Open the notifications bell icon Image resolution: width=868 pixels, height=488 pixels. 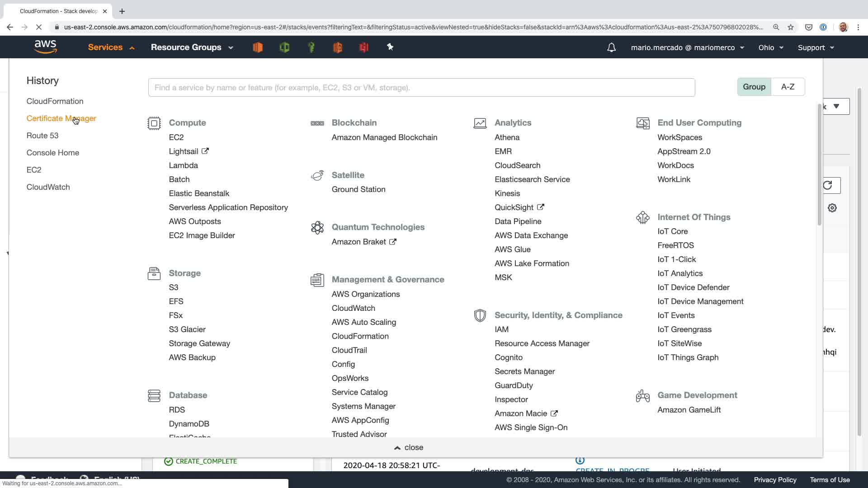(x=611, y=47)
